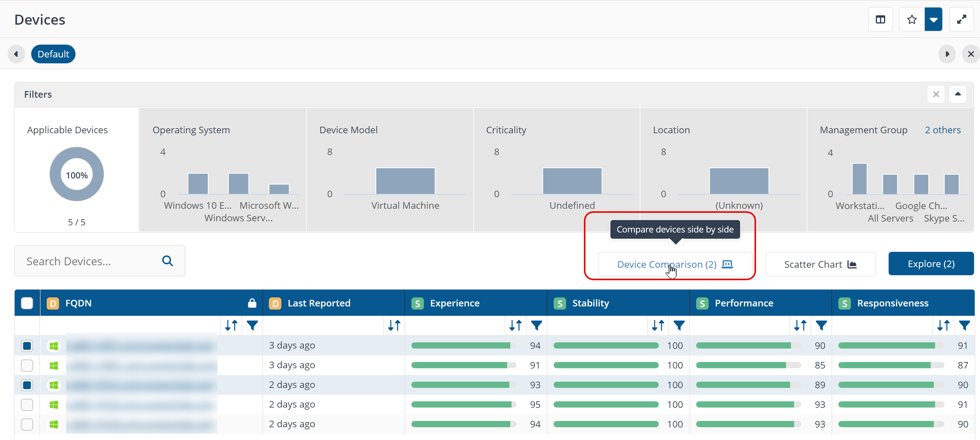This screenshot has width=980, height=440.
Task: Collapse the Filters panel
Action: coord(958,94)
